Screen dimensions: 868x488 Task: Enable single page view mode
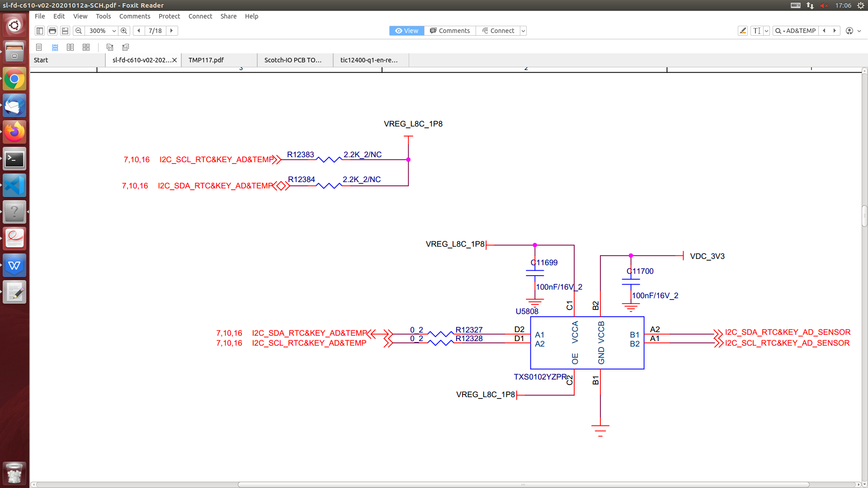(x=39, y=47)
